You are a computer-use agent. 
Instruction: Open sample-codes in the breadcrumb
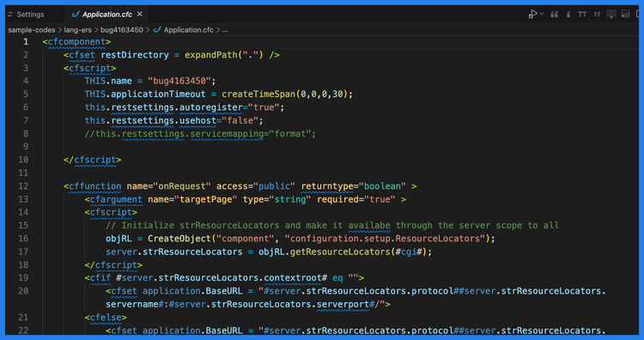(32, 30)
